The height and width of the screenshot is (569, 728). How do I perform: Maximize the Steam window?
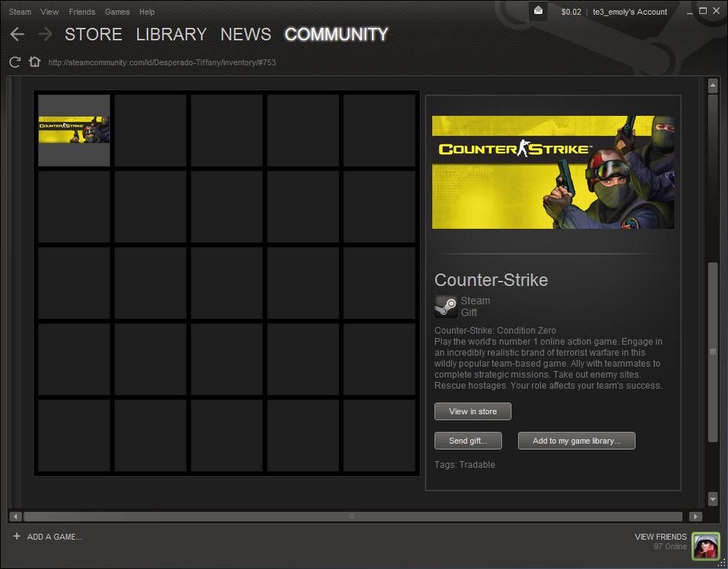(x=703, y=11)
